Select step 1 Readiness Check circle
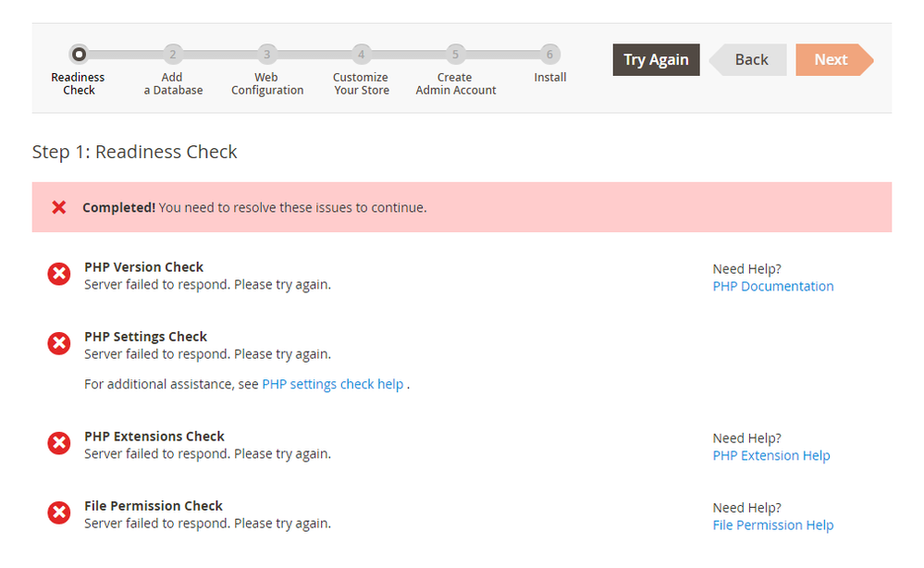This screenshot has height=568, width=924. [79, 55]
